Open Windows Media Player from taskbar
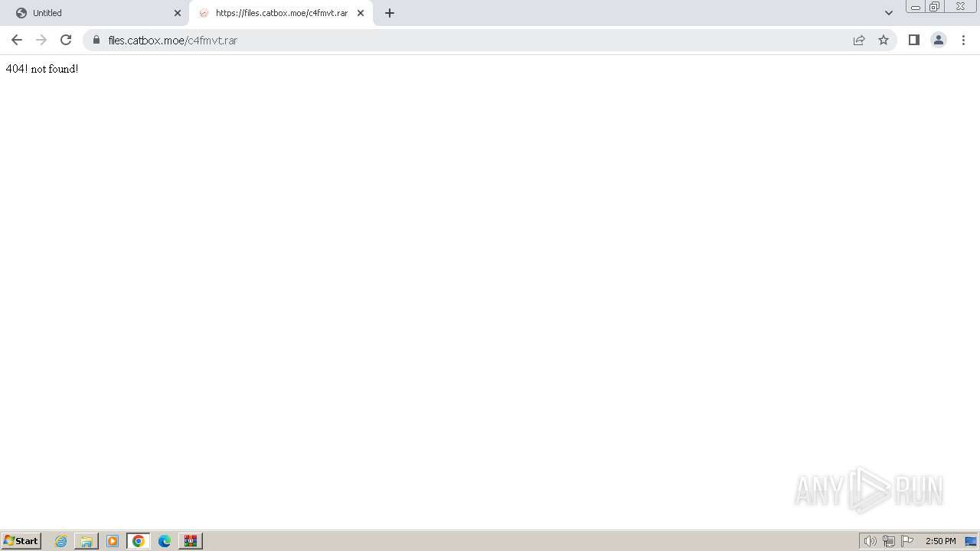The width and height of the screenshot is (980, 551). (x=113, y=541)
